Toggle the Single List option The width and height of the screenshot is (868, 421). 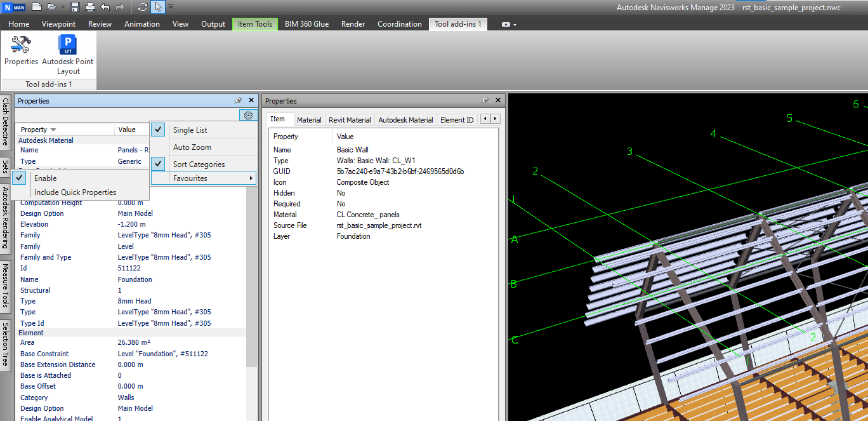[x=190, y=130]
